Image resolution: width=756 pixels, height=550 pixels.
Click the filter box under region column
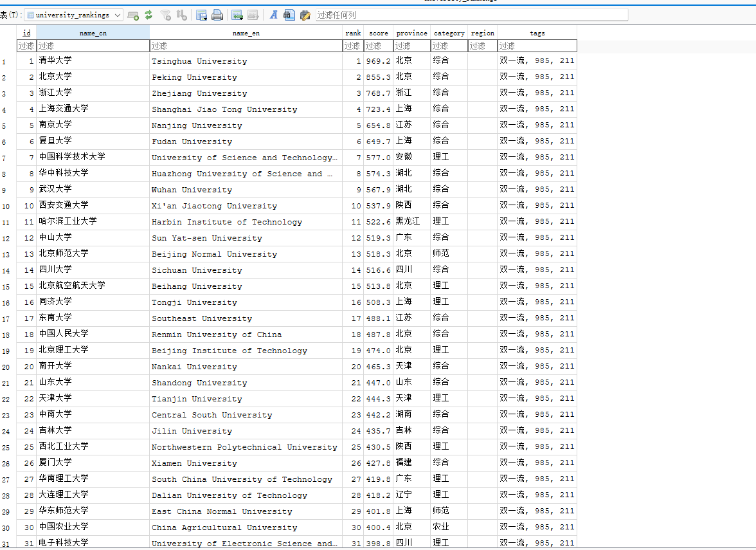point(483,46)
